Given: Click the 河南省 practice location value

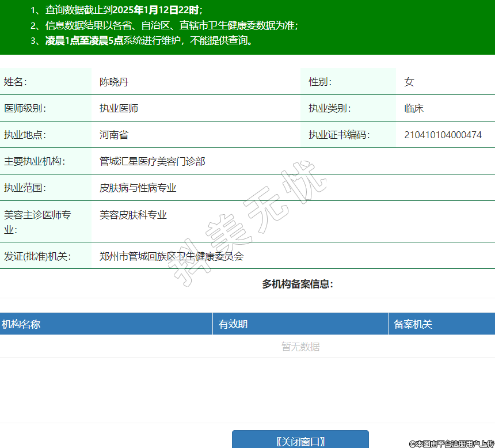Looking at the screenshot, I should 114,135.
